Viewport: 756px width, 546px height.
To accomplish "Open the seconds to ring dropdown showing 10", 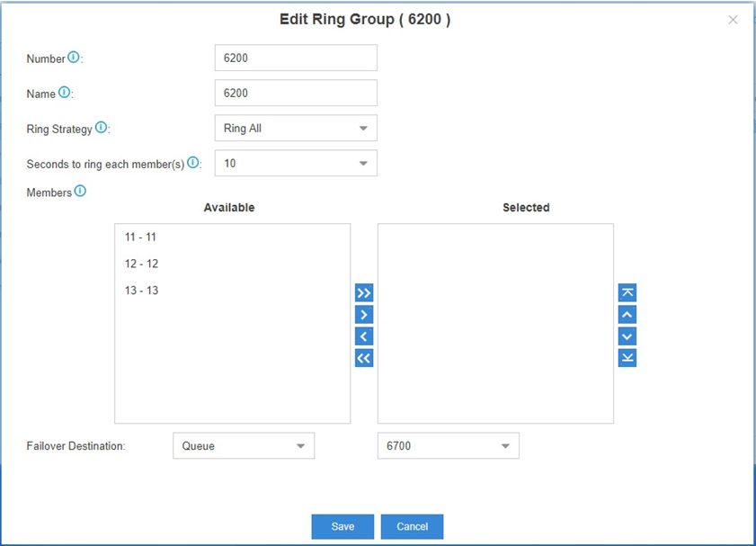I will [296, 163].
